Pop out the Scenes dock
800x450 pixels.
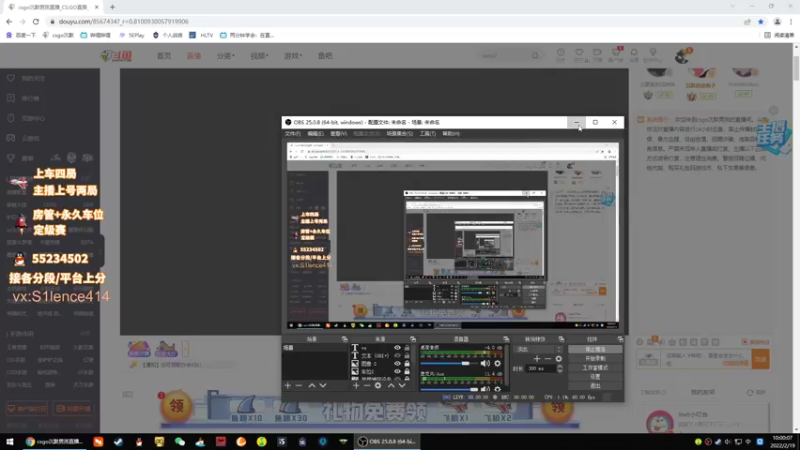click(344, 339)
